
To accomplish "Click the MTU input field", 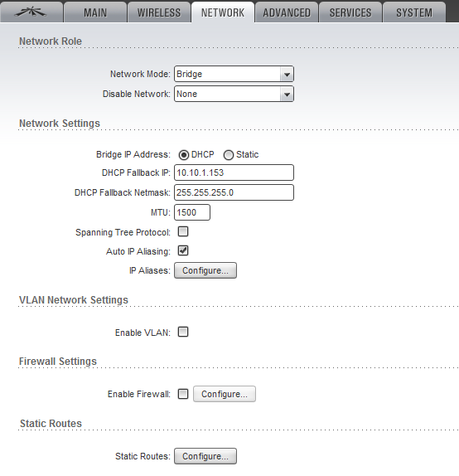I will click(192, 212).
